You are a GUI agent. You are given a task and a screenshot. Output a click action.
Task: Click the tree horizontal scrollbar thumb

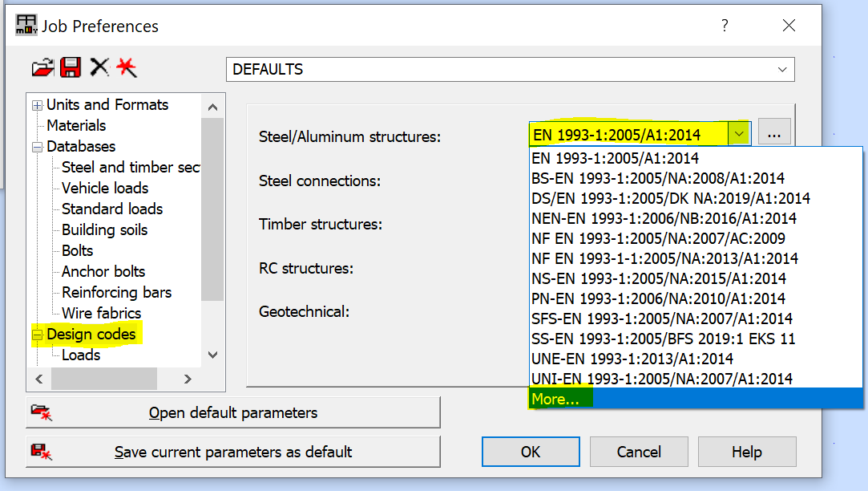tap(104, 379)
